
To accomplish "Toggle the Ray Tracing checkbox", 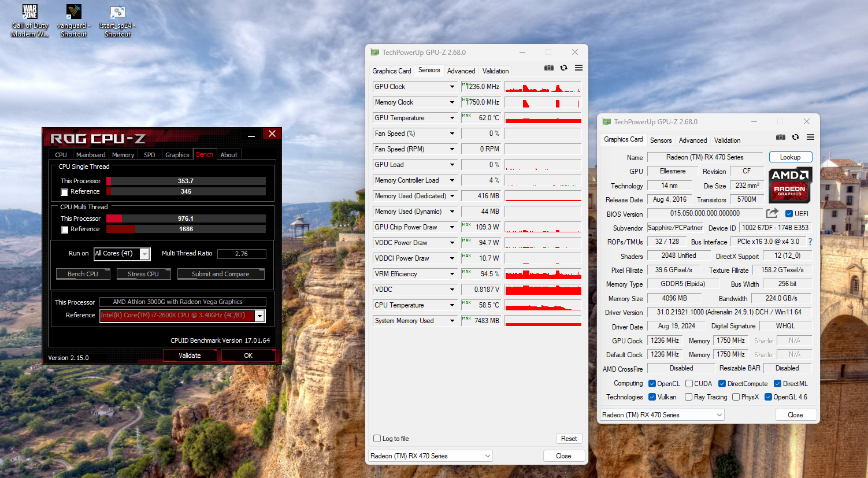I will pos(688,397).
